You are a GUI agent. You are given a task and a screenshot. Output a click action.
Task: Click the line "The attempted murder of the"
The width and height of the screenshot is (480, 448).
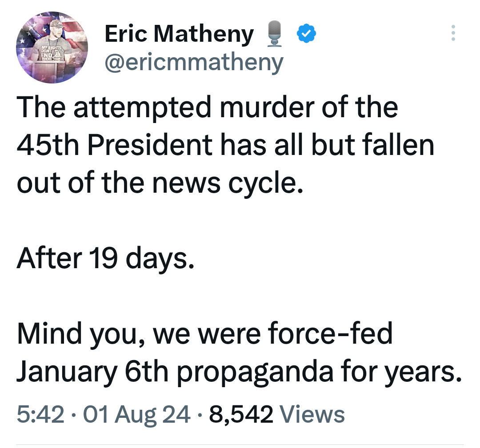207,108
